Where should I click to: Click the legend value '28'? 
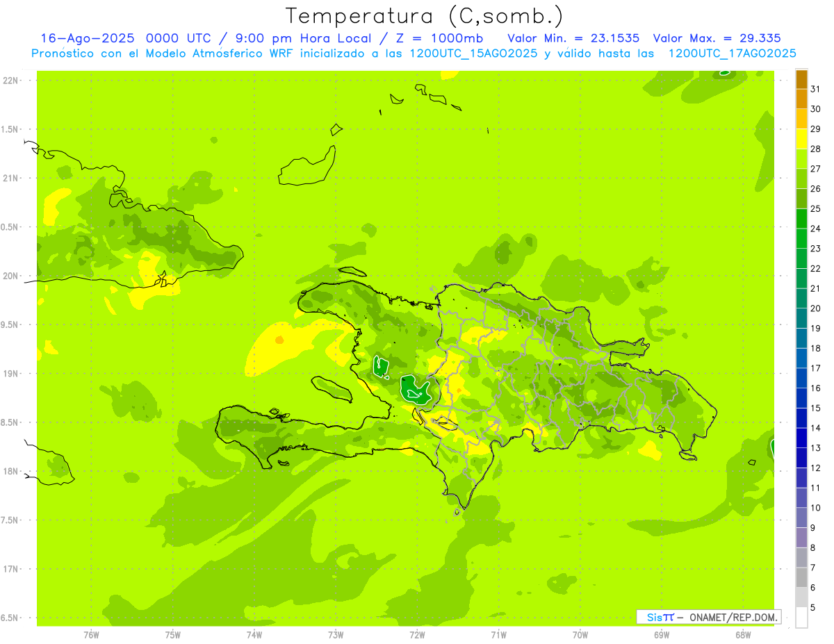[816, 149]
